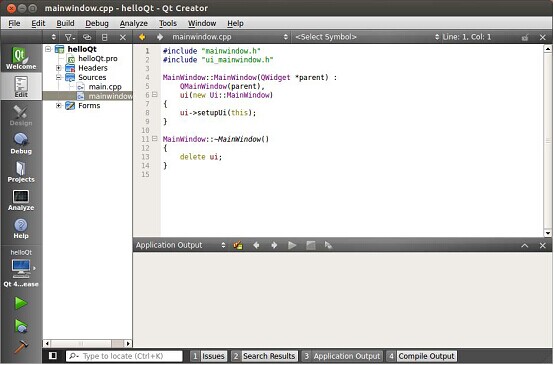
Task: Open Analyze mode in sidebar
Action: point(21,200)
